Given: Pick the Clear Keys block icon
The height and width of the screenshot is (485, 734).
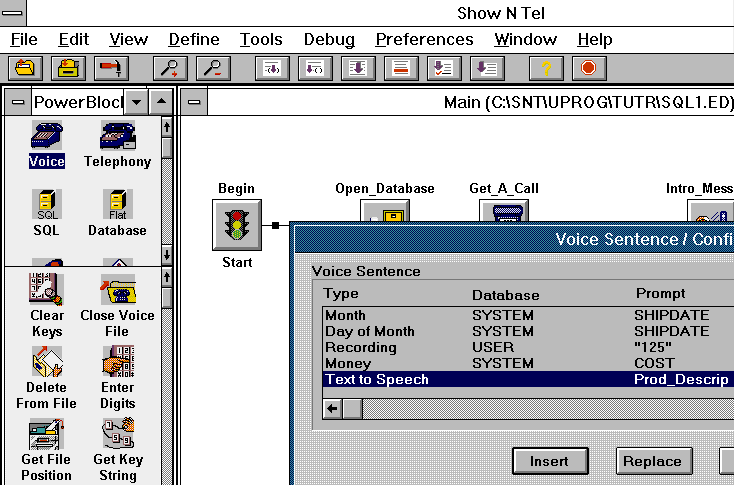Looking at the screenshot, I should point(46,289).
